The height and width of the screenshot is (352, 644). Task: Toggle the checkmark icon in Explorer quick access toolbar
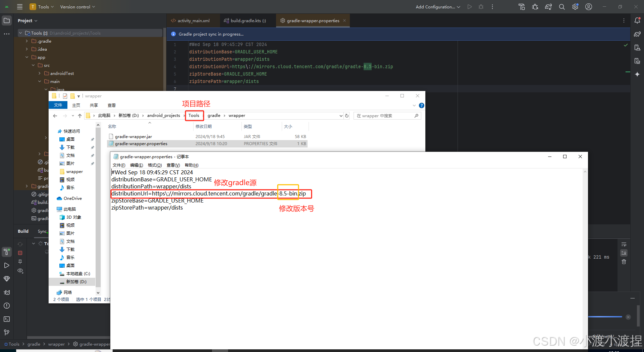tap(65, 96)
